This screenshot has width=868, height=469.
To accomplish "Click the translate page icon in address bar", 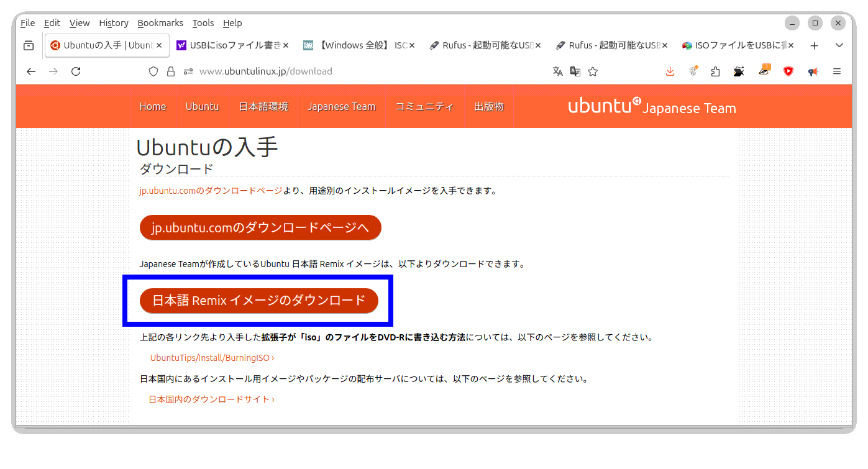I will (x=557, y=71).
